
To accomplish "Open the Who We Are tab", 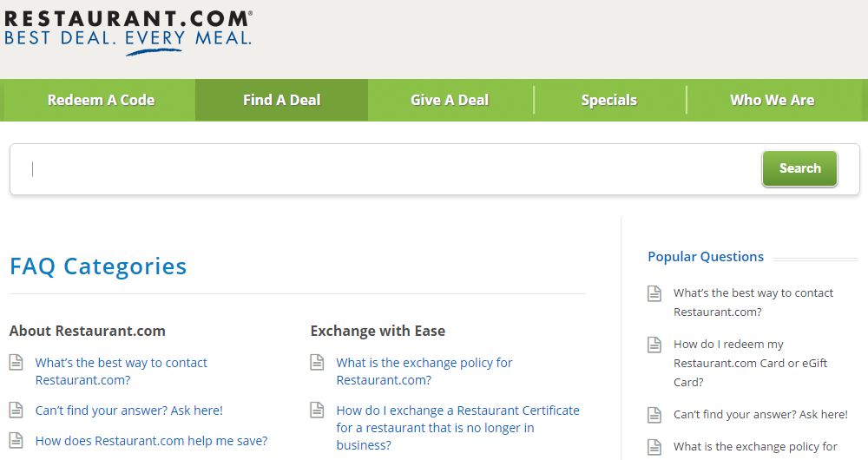I will (x=773, y=100).
